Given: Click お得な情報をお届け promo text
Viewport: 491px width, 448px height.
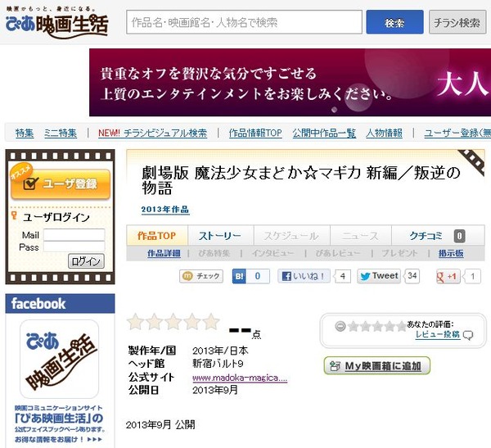Looking at the screenshot, I should click(x=58, y=440).
